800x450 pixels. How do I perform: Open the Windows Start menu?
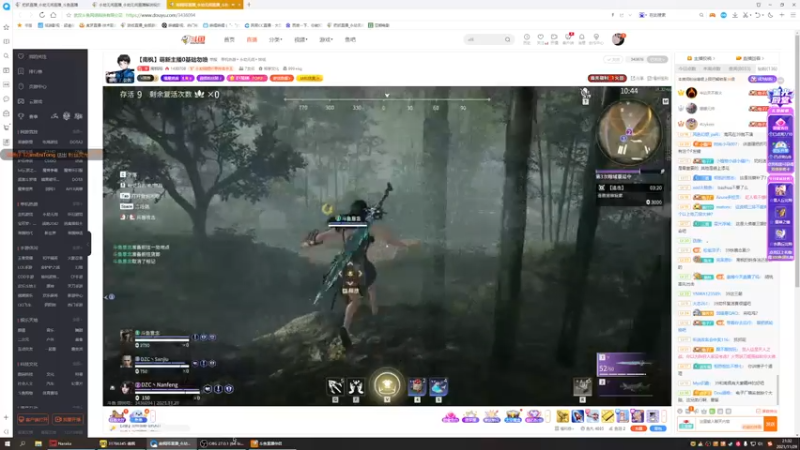(x=7, y=443)
